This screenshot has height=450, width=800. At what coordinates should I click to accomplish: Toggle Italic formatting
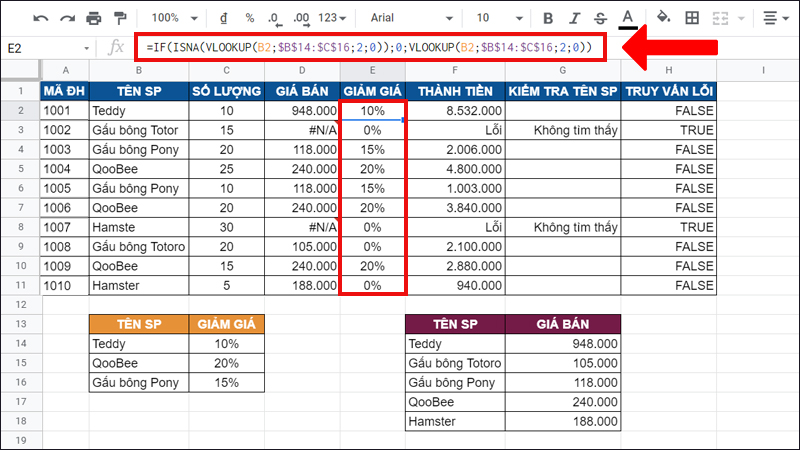click(x=574, y=18)
